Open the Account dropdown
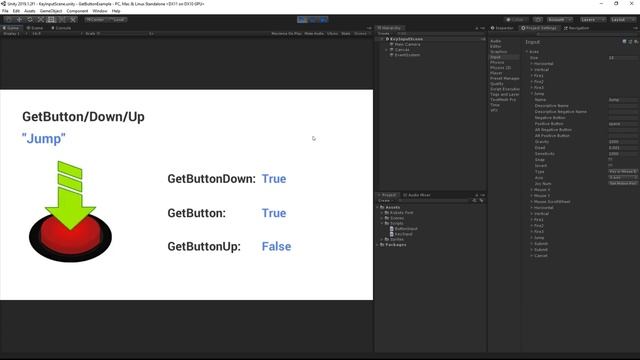 pyautogui.click(x=560, y=20)
